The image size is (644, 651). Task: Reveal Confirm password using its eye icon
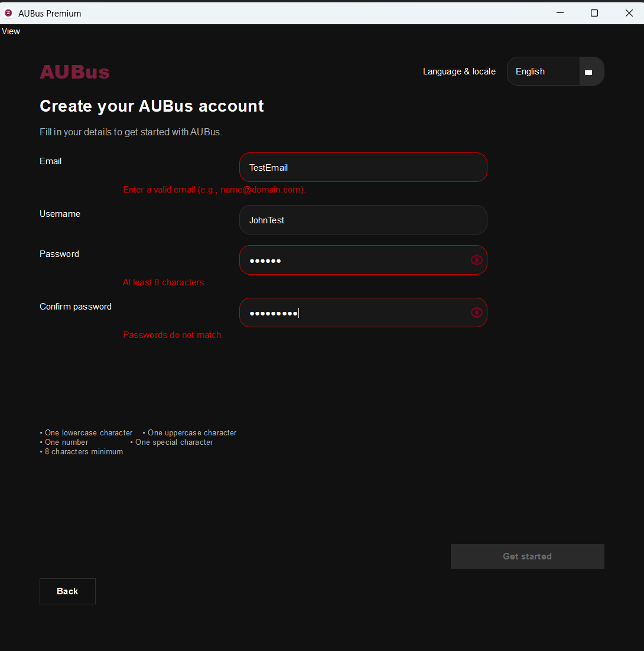coord(476,313)
